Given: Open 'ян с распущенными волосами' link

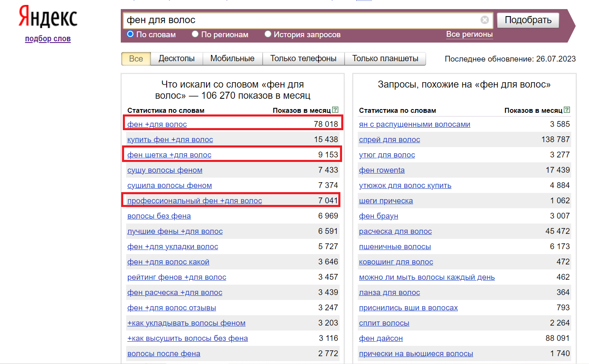Looking at the screenshot, I should pos(414,124).
